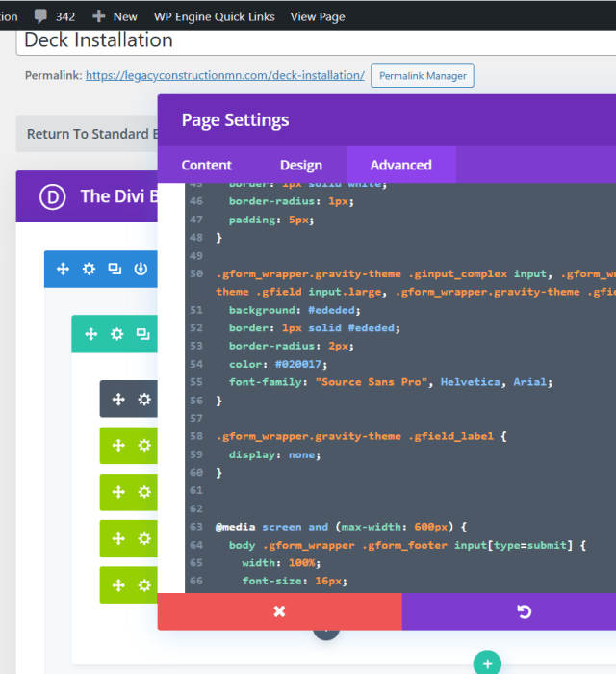
Task: Click move icon on blue section bar
Action: pos(64,269)
